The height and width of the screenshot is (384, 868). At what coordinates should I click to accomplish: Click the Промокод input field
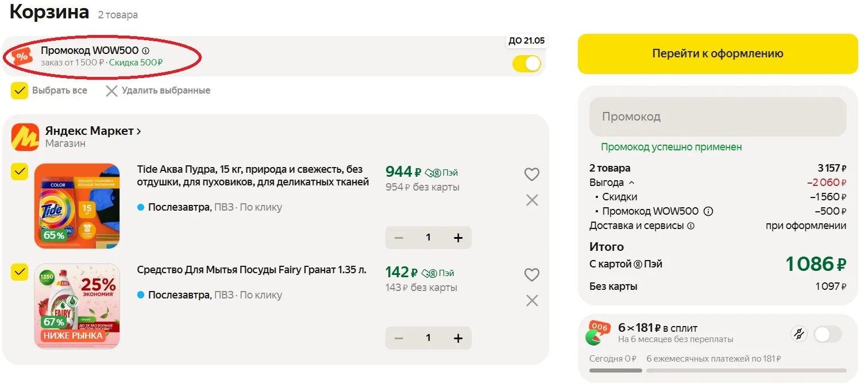point(717,117)
